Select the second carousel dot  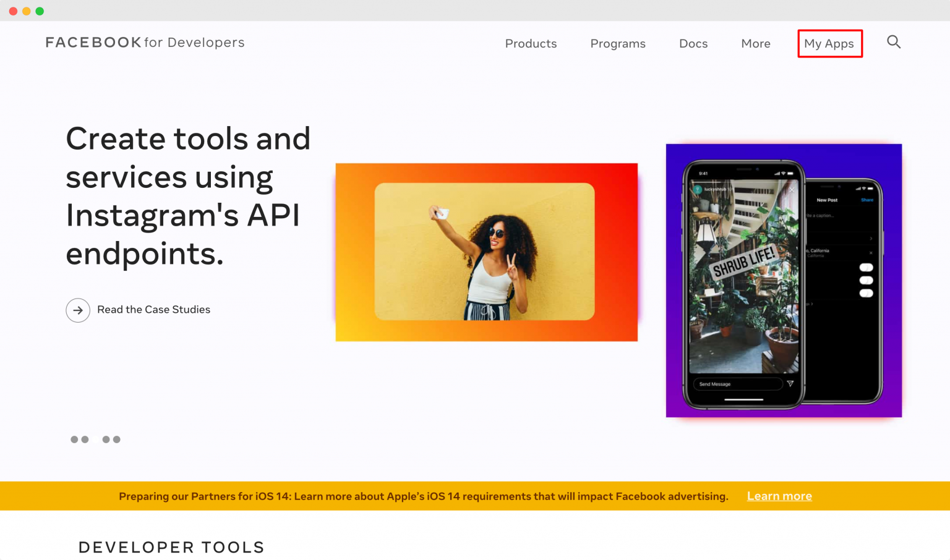coord(85,439)
